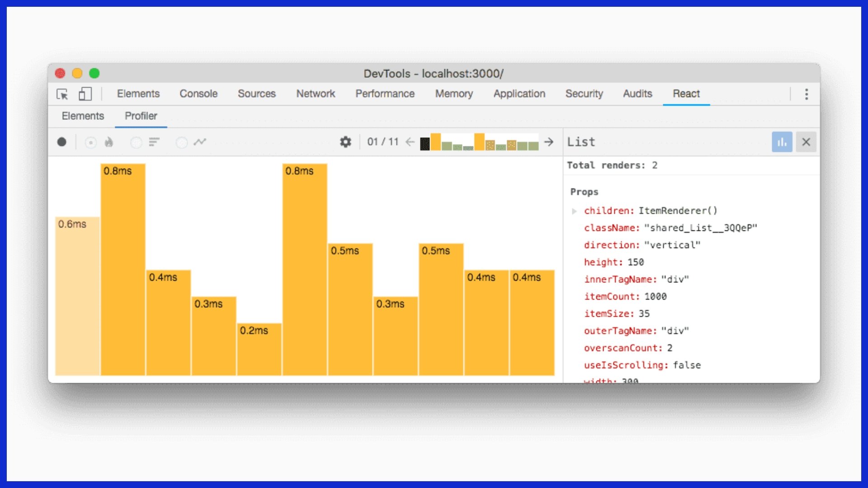Select the flamegraph chart view
This screenshot has width=868, height=488.
[108, 142]
